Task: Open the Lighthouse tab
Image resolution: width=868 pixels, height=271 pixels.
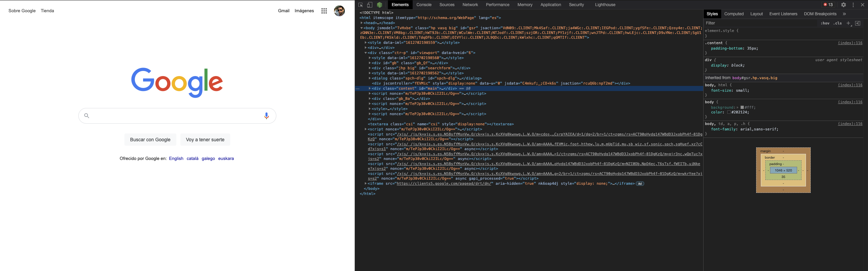Action: click(605, 5)
